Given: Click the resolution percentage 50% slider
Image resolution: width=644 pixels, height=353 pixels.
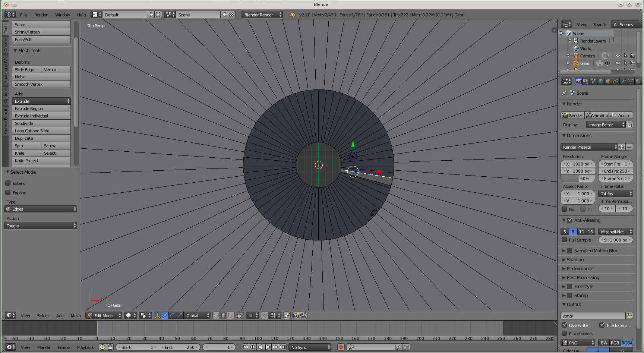Looking at the screenshot, I should pyautogui.click(x=578, y=179).
